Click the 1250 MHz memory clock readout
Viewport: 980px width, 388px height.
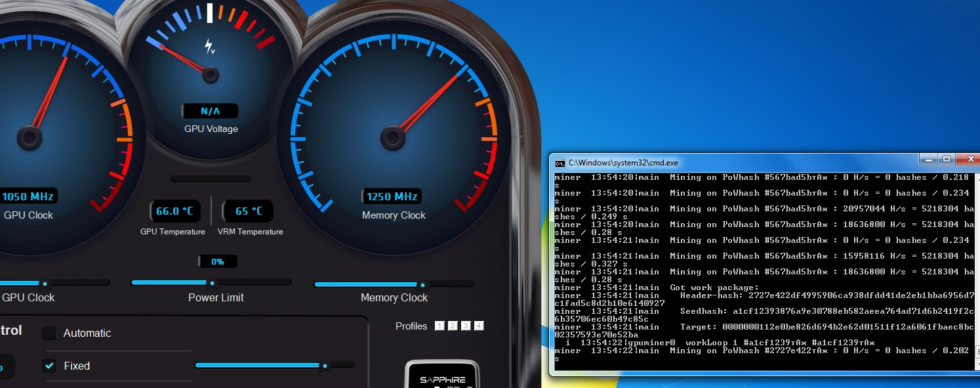pos(392,196)
